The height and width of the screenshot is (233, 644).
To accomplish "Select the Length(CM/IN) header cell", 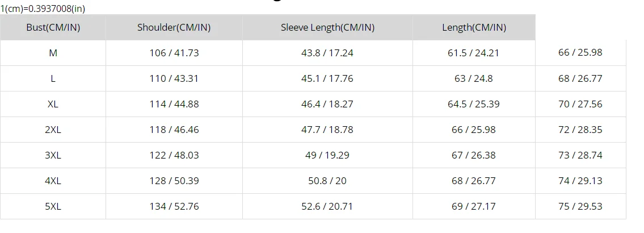I will coord(474,28).
